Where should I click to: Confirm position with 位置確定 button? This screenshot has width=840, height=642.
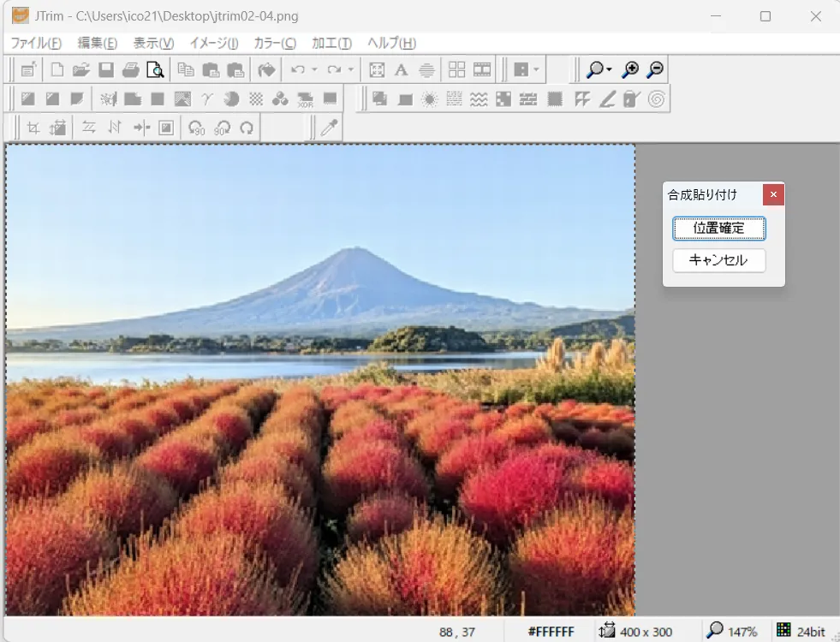point(718,229)
